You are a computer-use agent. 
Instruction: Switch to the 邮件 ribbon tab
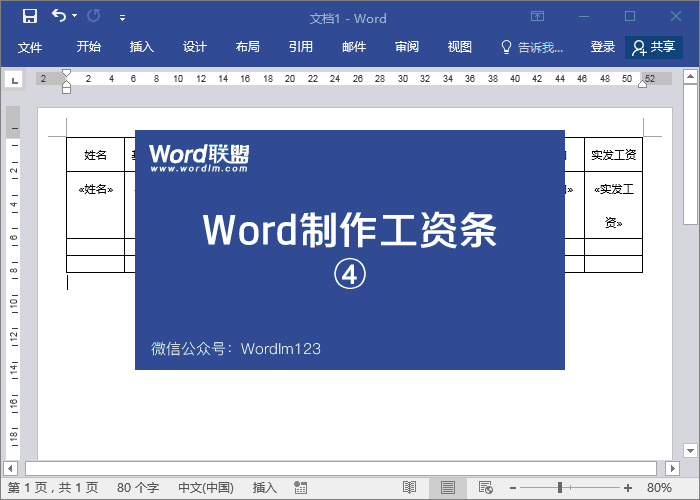(x=354, y=47)
